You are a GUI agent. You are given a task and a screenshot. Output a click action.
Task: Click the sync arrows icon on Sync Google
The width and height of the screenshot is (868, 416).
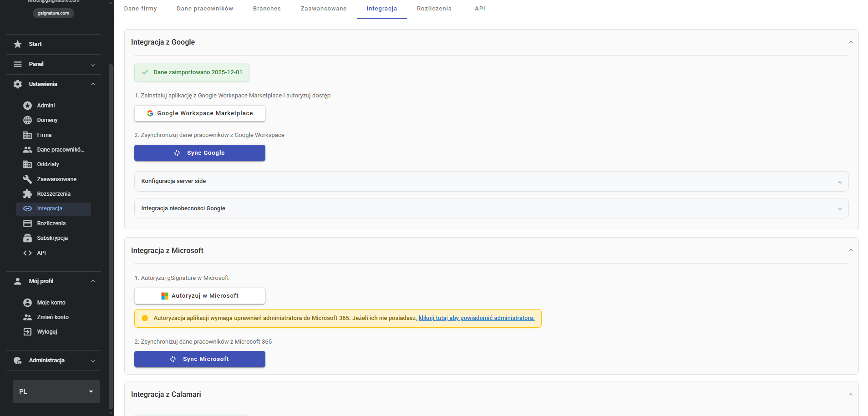(x=177, y=153)
